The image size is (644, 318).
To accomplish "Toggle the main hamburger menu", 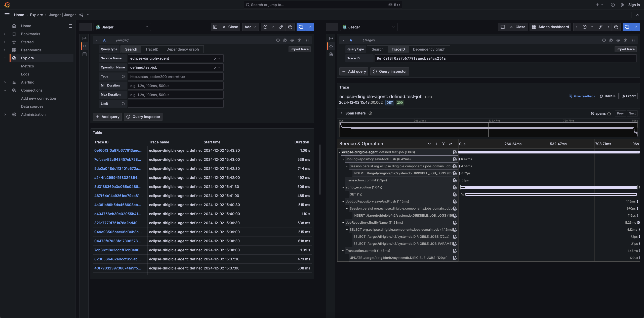I will [7, 15].
